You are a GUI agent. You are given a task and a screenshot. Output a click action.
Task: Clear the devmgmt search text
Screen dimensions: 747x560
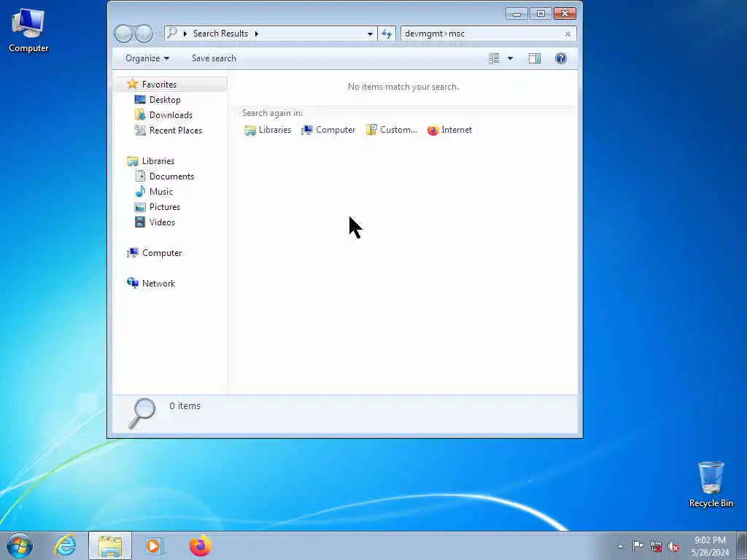[x=568, y=34]
